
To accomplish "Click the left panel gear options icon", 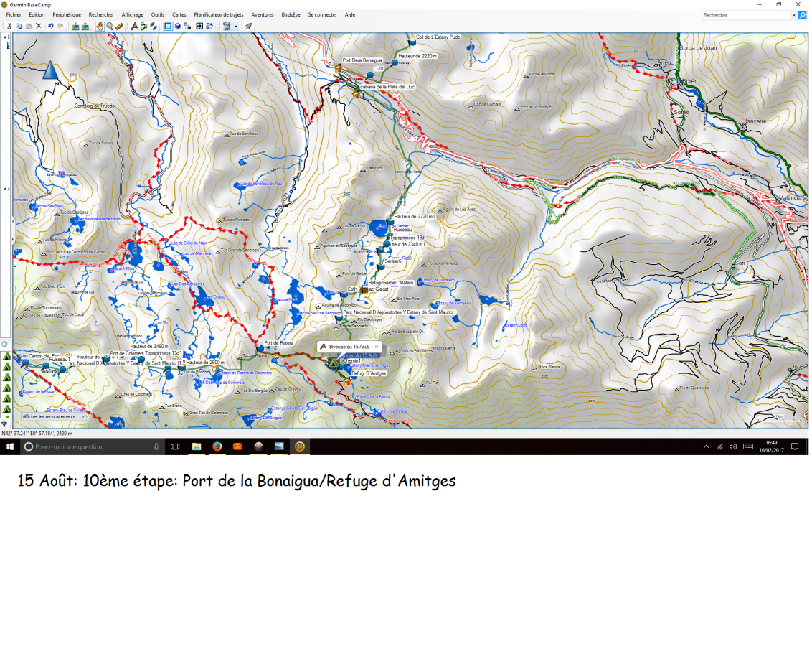I will click(4, 344).
